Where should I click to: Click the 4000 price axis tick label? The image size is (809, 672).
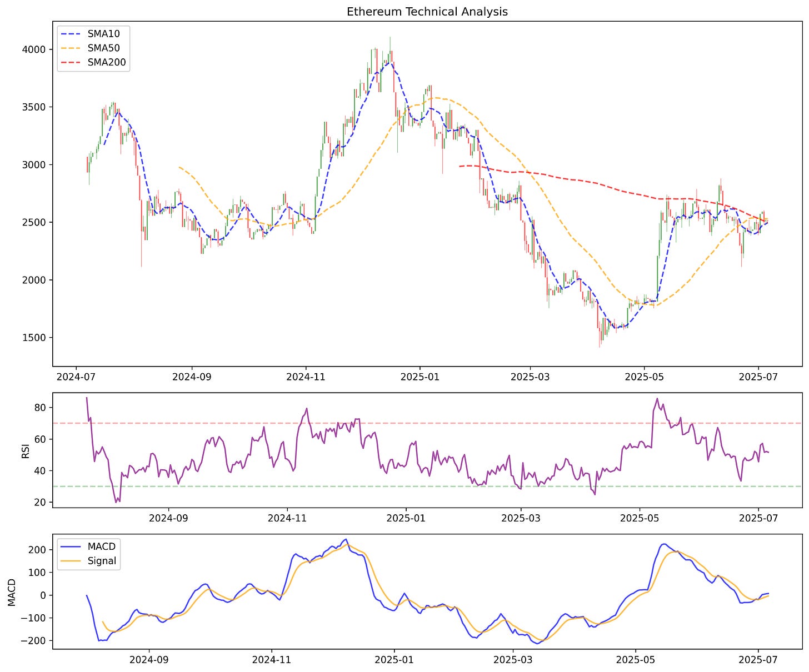[x=35, y=49]
